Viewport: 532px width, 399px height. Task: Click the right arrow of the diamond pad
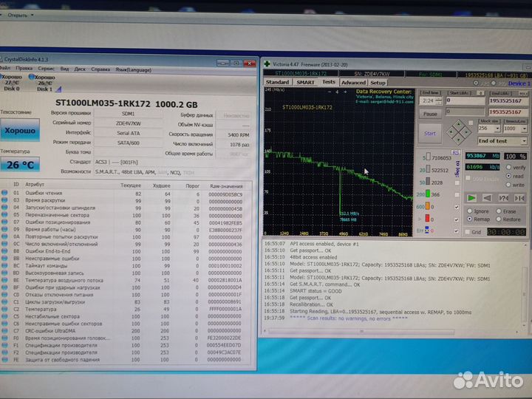pos(466,132)
